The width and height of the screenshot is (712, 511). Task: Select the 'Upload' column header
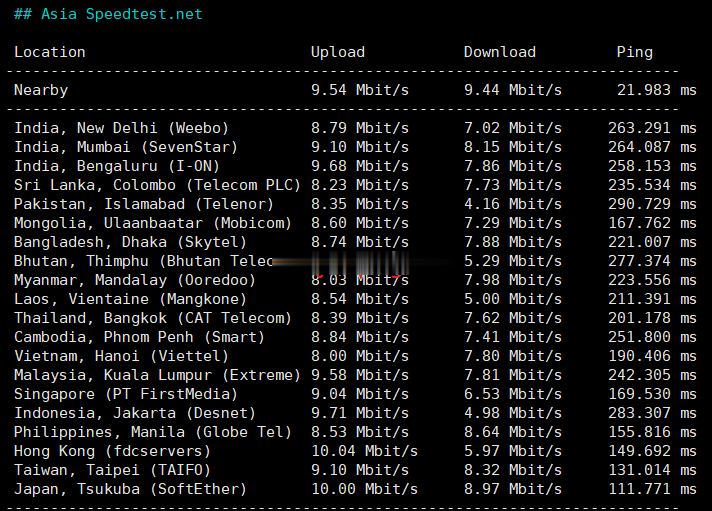coord(338,52)
